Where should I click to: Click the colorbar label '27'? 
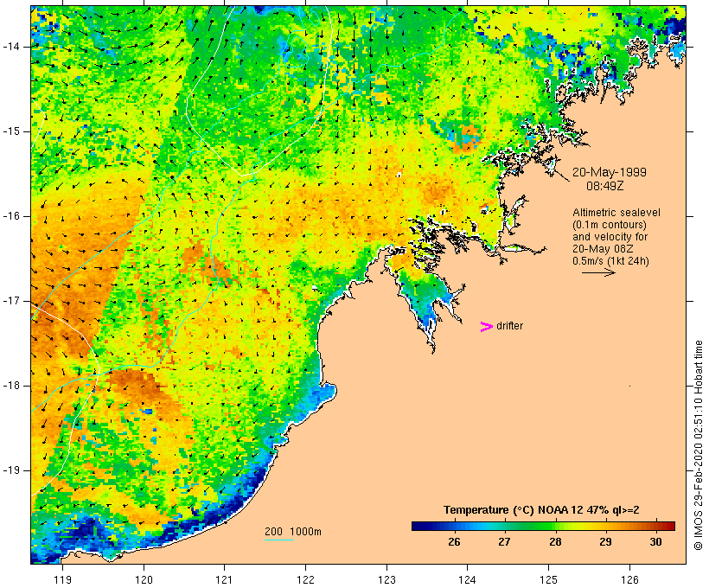coord(504,542)
